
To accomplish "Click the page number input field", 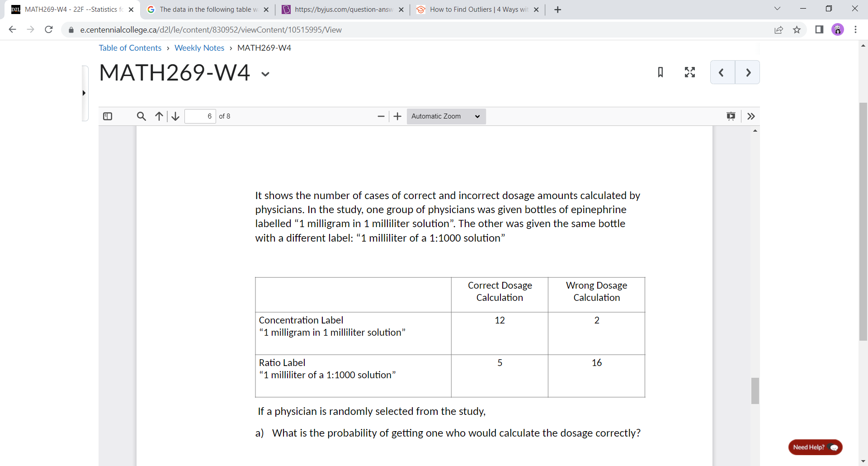I will coord(200,116).
